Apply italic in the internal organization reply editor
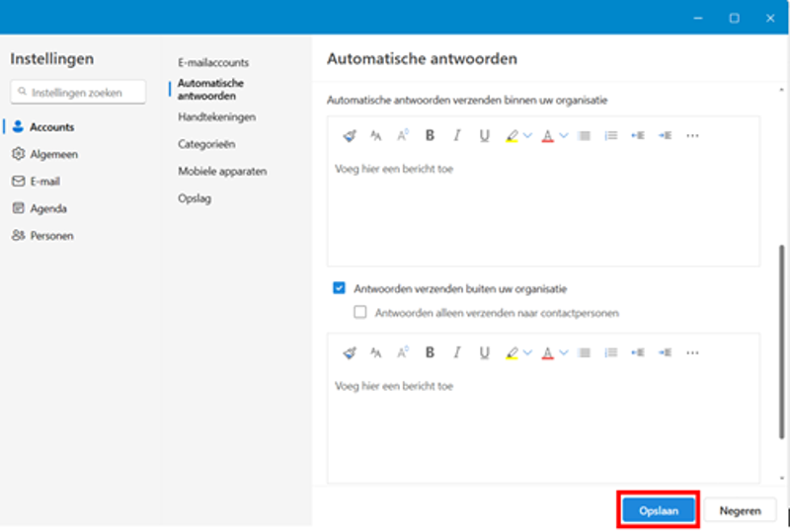Image resolution: width=790 pixels, height=532 pixels. (x=456, y=135)
